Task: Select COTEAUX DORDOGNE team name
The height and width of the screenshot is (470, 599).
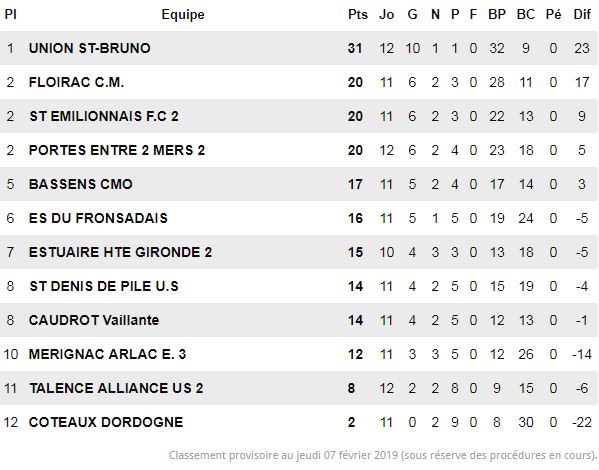Action: 106,422
